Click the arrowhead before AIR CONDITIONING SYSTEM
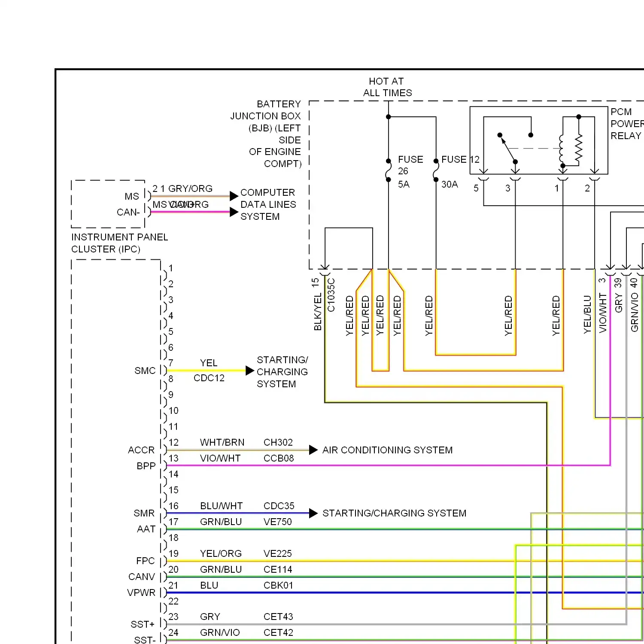Image resolution: width=644 pixels, height=644 pixels. (x=313, y=450)
